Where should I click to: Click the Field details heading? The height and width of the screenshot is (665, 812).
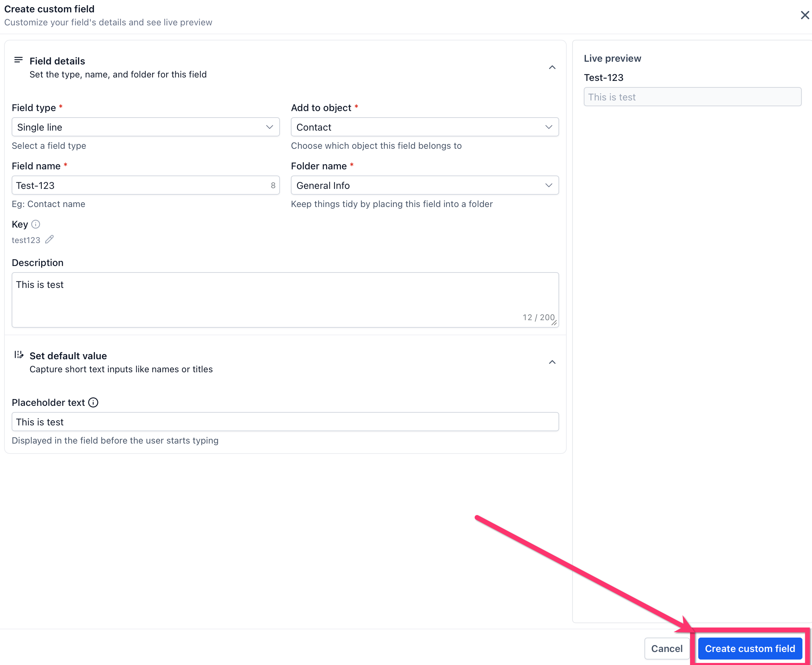[58, 61]
